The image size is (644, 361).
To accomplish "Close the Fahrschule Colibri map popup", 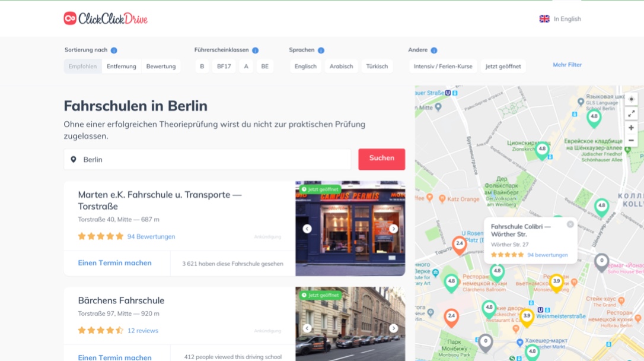I will click(570, 224).
